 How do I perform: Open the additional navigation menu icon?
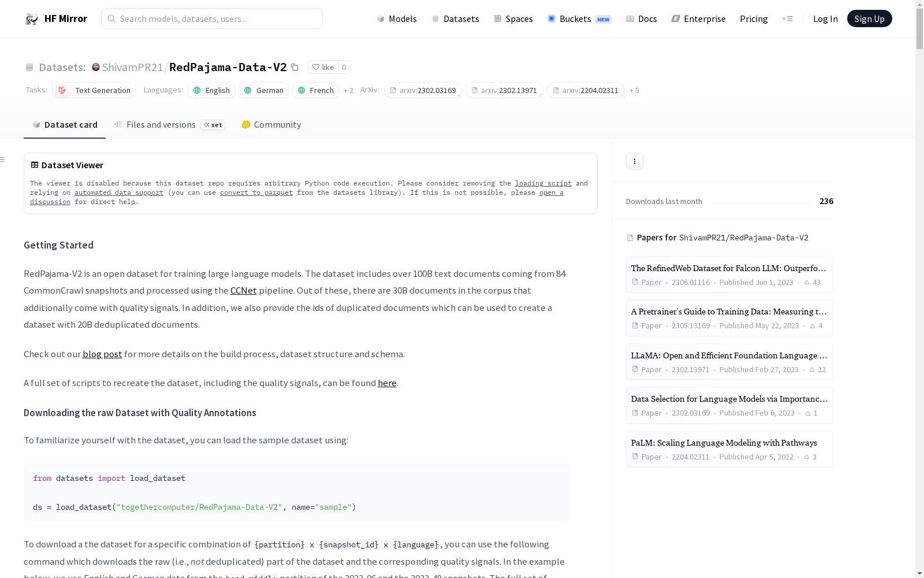787,18
